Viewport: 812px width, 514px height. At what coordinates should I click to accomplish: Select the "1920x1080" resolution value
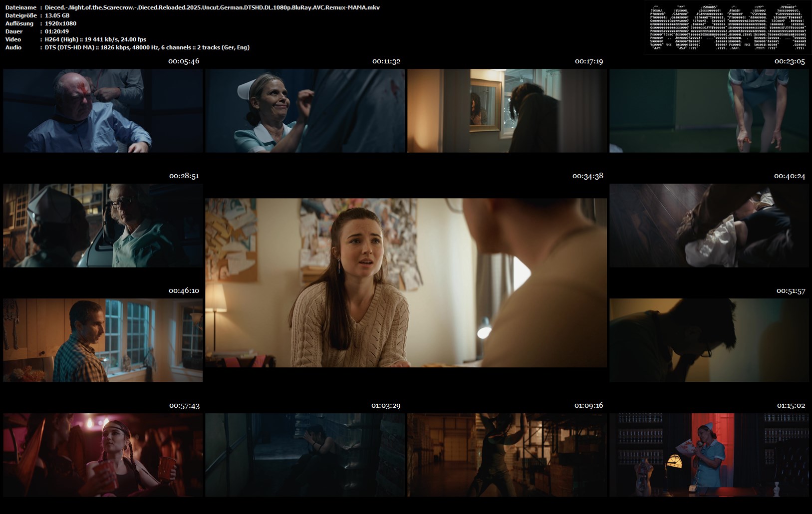click(60, 23)
